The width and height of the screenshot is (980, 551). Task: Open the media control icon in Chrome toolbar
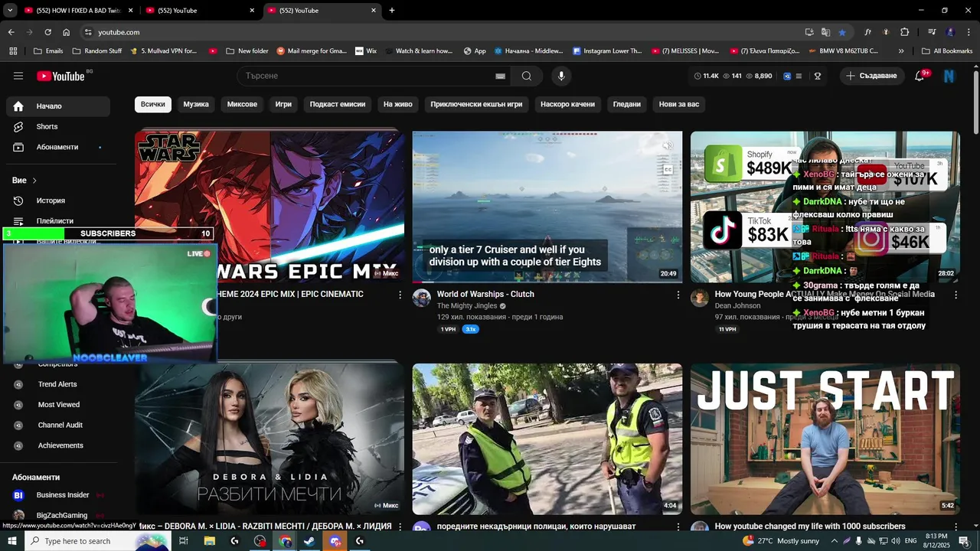pyautogui.click(x=932, y=32)
